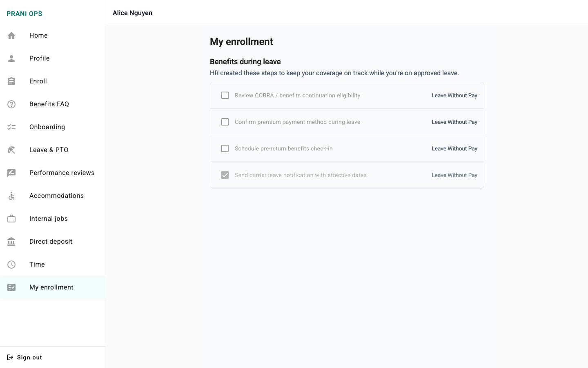588x368 pixels.
Task: Click the Sign out arrow icon
Action: pyautogui.click(x=10, y=357)
